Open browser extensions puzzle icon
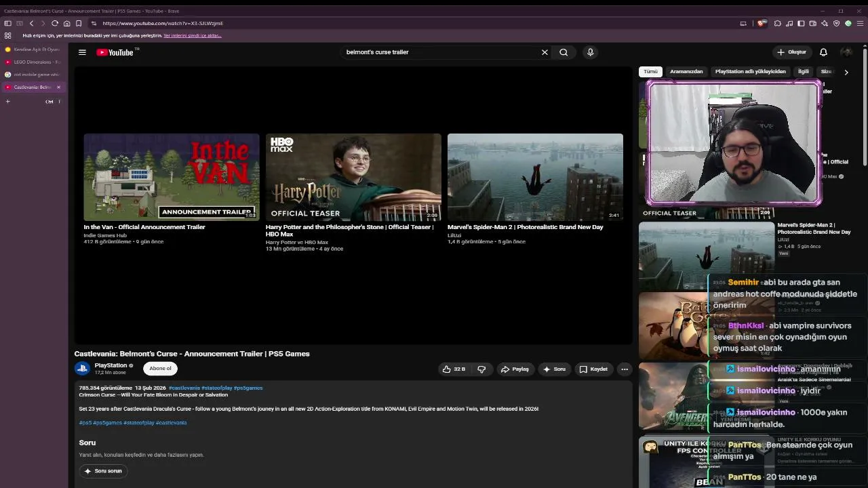Viewport: 868px width, 488px height. point(778,23)
